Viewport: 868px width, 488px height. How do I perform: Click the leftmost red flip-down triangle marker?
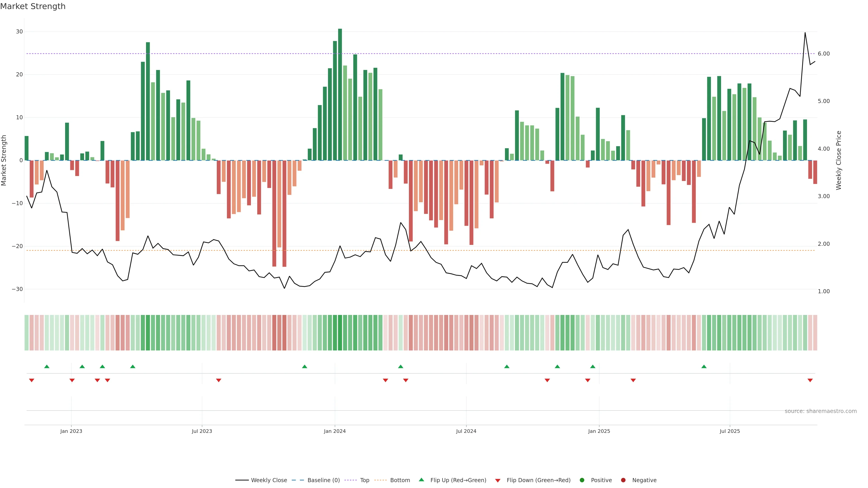click(x=32, y=380)
